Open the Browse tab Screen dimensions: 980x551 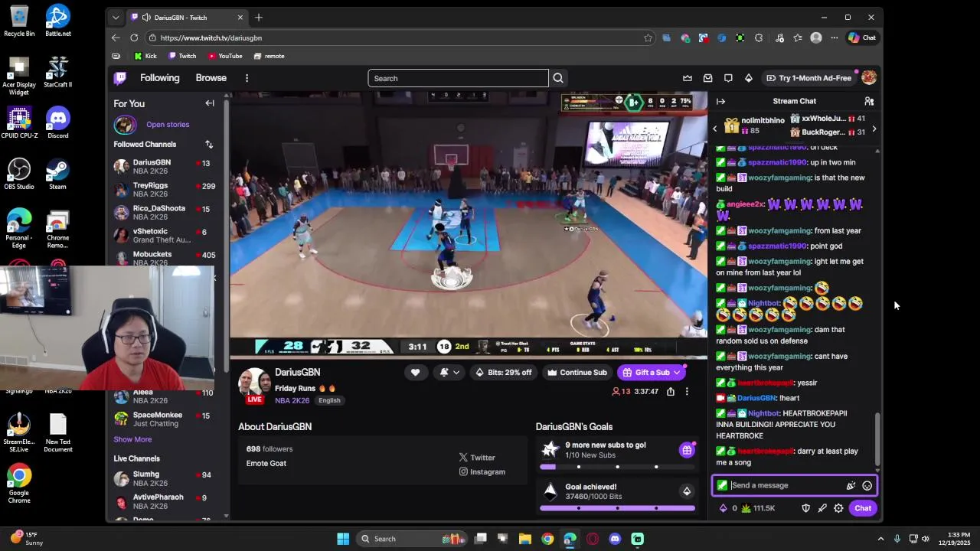point(211,78)
